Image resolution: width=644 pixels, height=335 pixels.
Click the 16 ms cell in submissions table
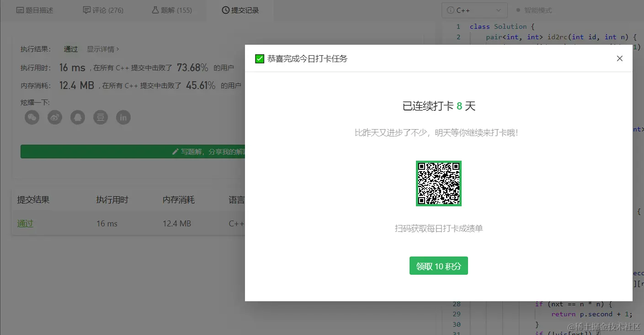[x=107, y=224]
